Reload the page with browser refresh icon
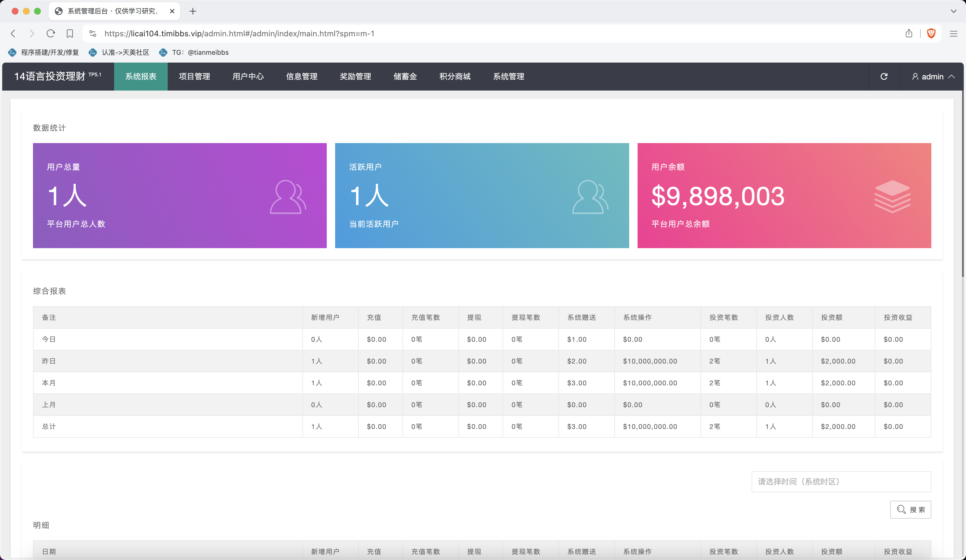 pyautogui.click(x=51, y=34)
